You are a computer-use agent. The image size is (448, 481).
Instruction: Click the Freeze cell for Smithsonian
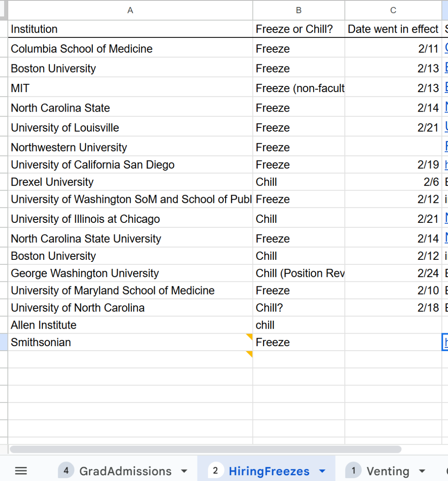click(x=299, y=342)
